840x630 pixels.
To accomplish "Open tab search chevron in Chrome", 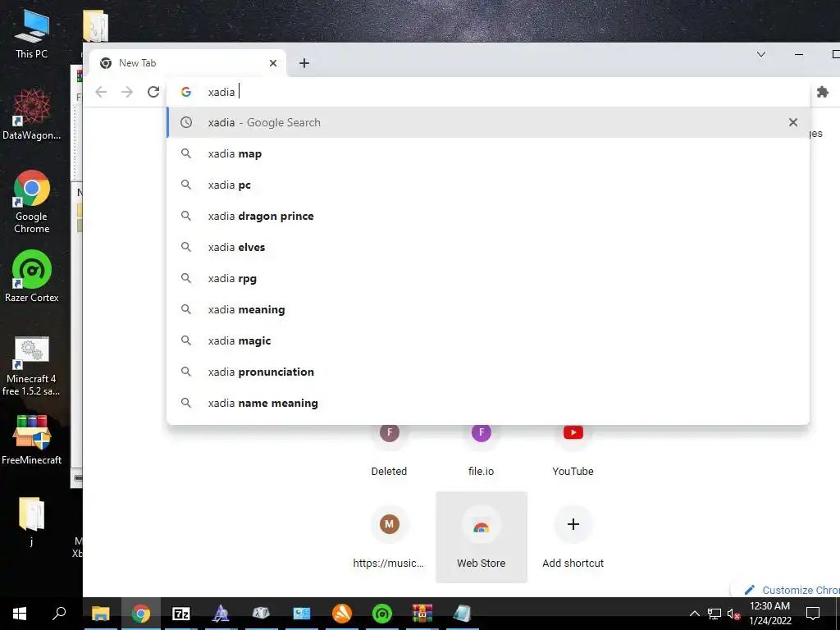I will coord(760,54).
